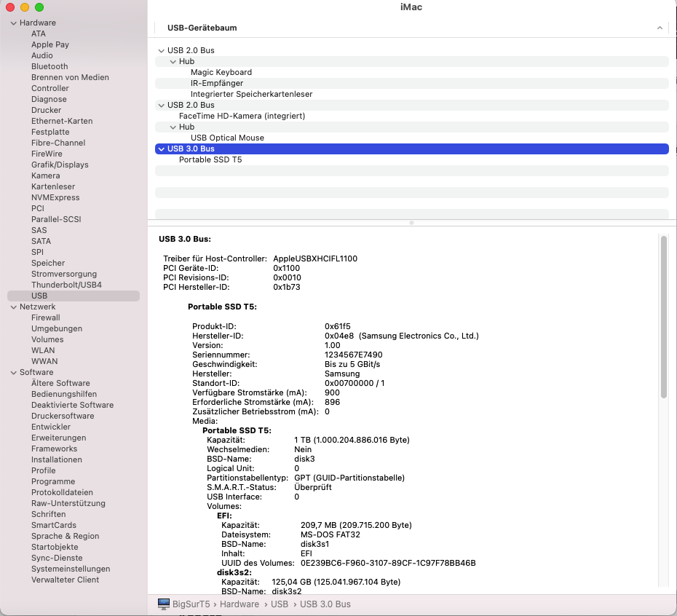Click the AppleUSBXHCIFL1100 driver value
Viewport: 677px width, 616px height.
tap(315, 258)
